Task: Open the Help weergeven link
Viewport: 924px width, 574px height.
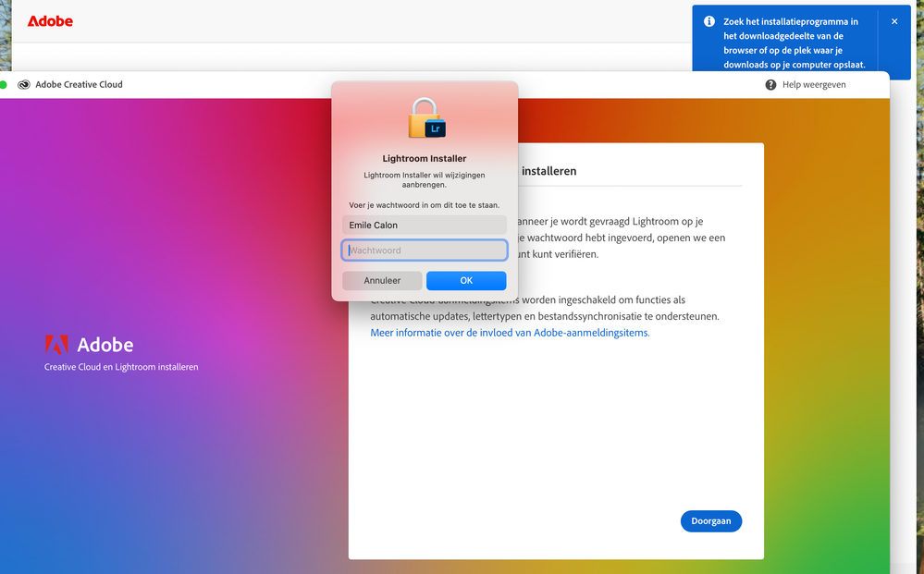Action: 814,85
